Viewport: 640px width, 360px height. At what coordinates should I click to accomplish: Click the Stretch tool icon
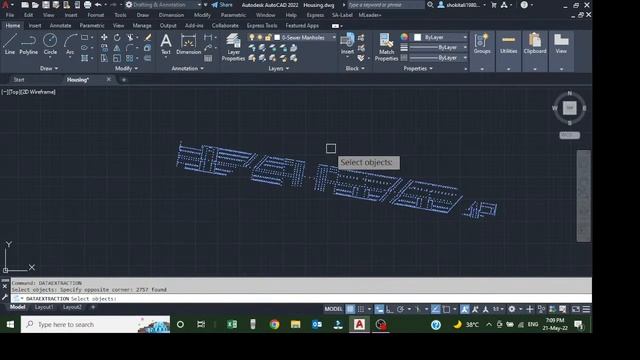pos(104,58)
